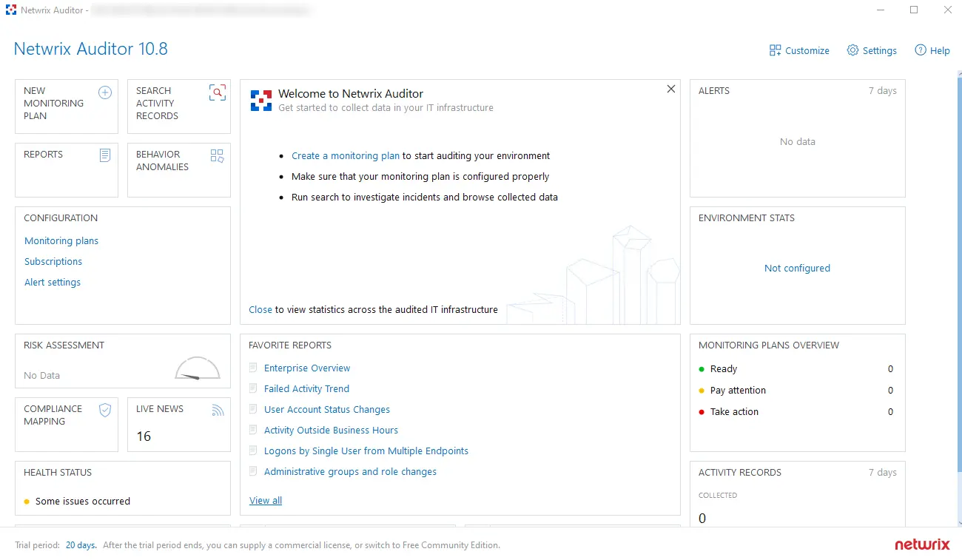This screenshot has height=560, width=962.
Task: Open Monitoring plans under Configuration
Action: coord(61,241)
